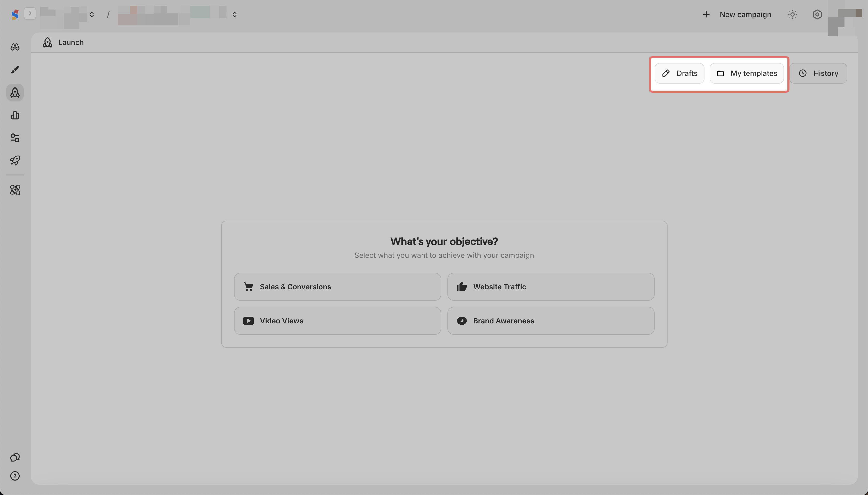Screen dimensions: 868x495
Task: Open the Drafts button
Action: point(679,74)
